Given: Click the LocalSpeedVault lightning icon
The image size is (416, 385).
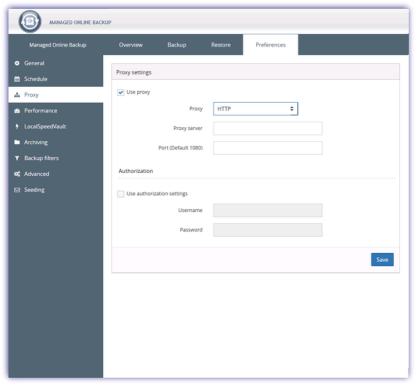Looking at the screenshot, I should pos(17,126).
